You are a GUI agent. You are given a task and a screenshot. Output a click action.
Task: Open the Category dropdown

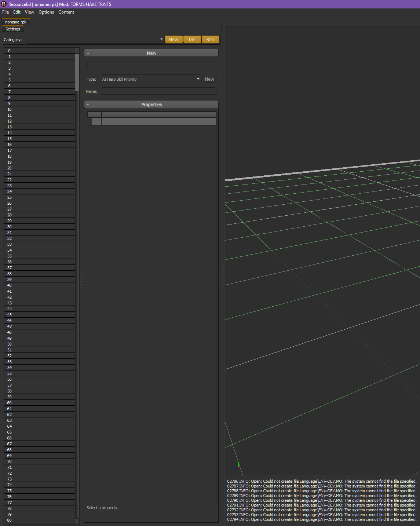pos(161,39)
